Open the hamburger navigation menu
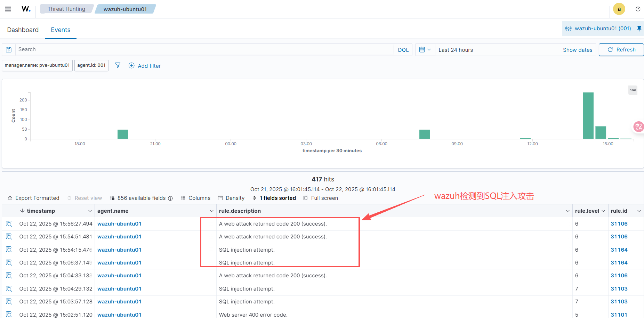This screenshot has width=644, height=318. [x=8, y=9]
